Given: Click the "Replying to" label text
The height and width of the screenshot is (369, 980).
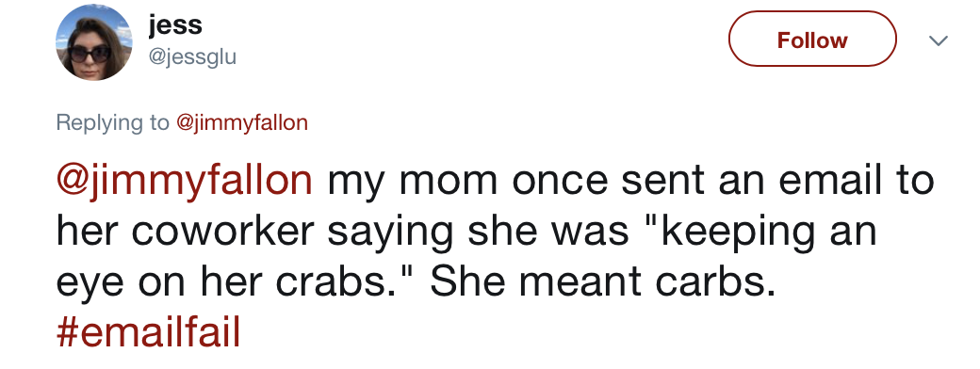Looking at the screenshot, I should (x=112, y=122).
